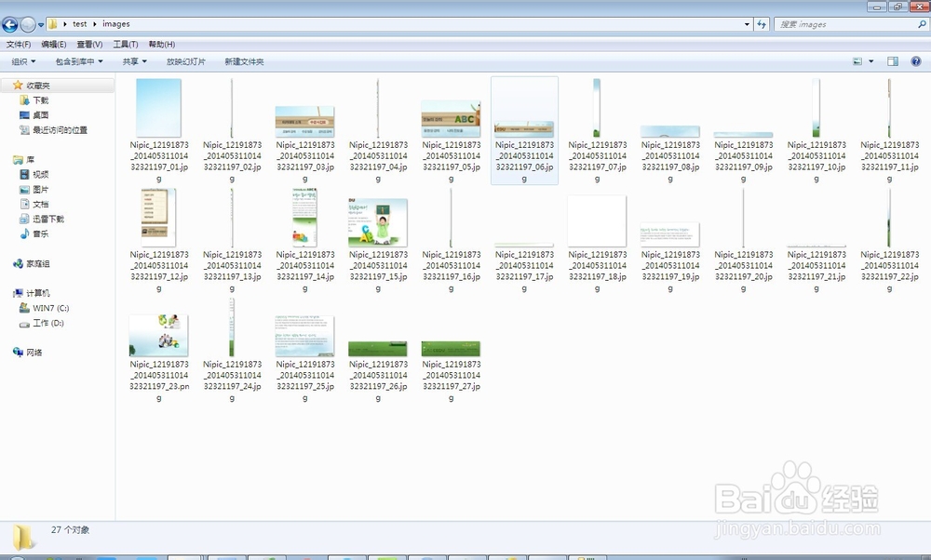Open the 帮助(H) menu
Viewport: 931px width, 560px height.
tap(161, 45)
